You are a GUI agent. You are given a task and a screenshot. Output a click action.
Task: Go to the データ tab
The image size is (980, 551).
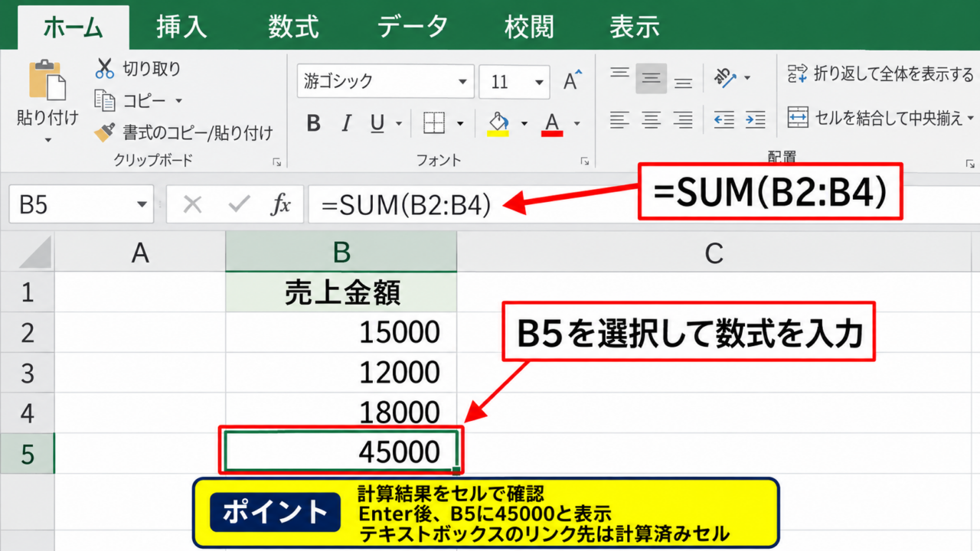click(x=413, y=27)
